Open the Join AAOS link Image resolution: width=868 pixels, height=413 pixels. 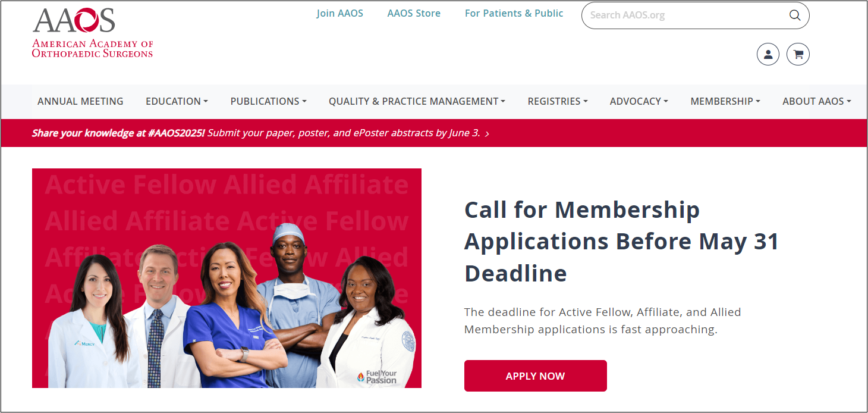[340, 12]
